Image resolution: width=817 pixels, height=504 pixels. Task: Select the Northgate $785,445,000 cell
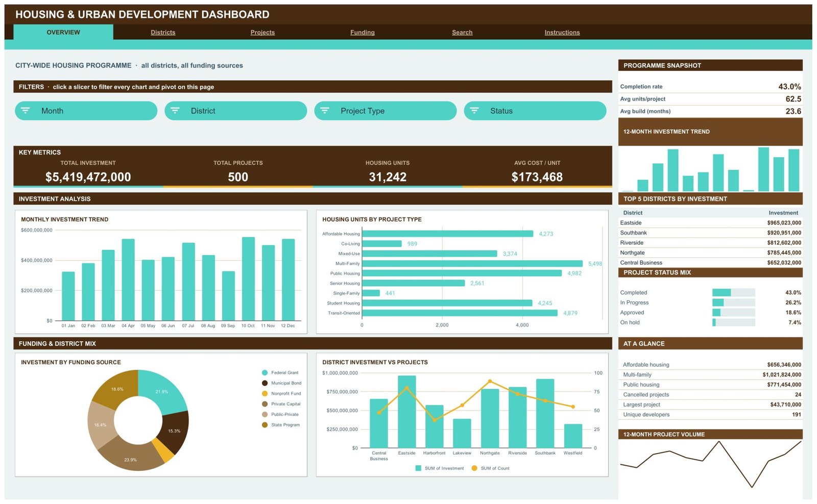point(784,253)
